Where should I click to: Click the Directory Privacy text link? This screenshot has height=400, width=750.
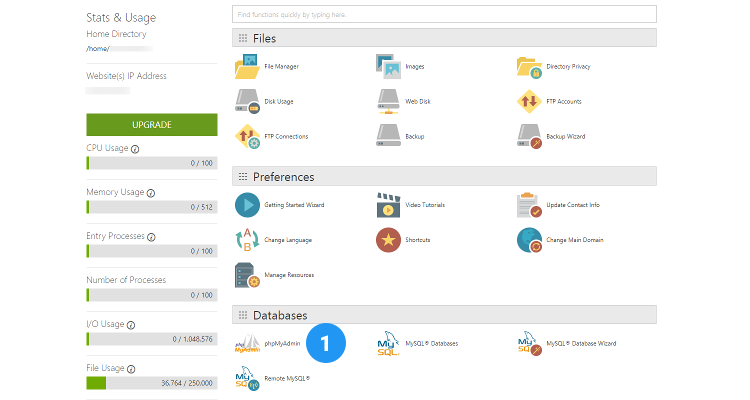(568, 67)
